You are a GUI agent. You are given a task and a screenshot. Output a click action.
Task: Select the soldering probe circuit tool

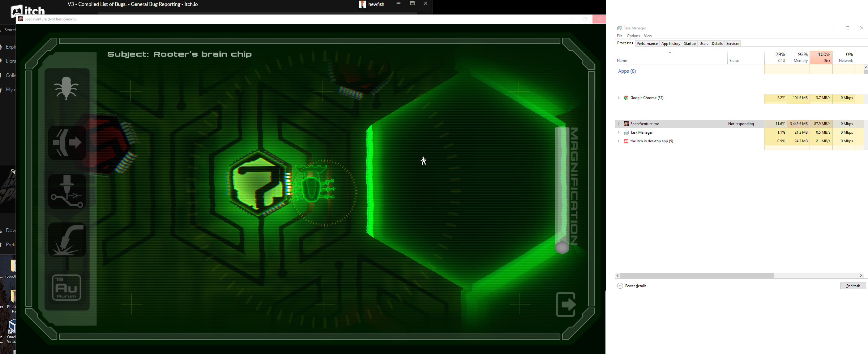click(67, 192)
